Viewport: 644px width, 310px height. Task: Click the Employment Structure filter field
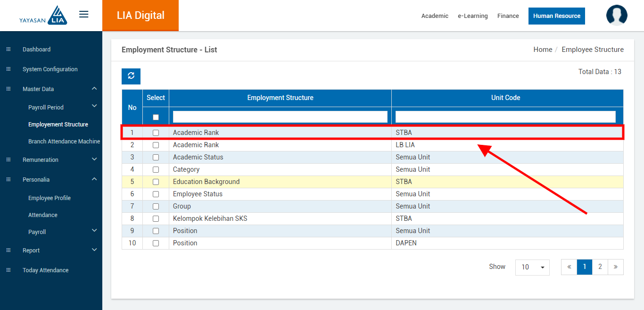coord(280,117)
